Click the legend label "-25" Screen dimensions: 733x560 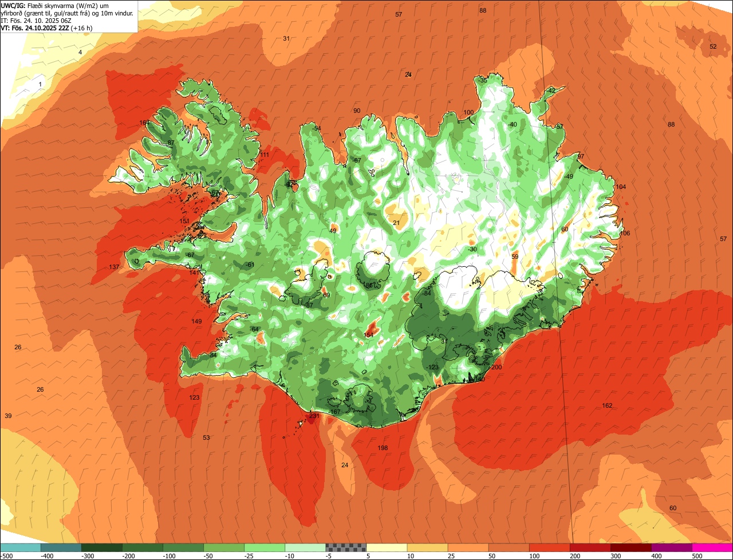249,555
